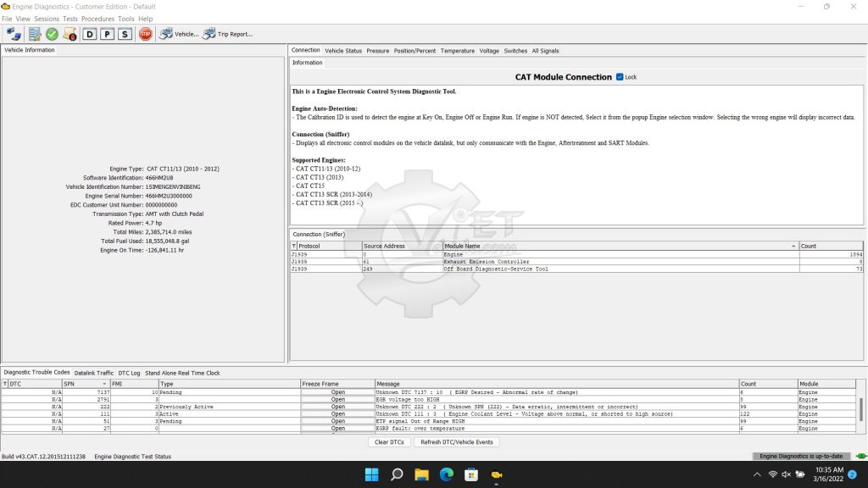Image resolution: width=868 pixels, height=488 pixels.
Task: Click the sort arrow on Module Name column
Action: click(792, 246)
